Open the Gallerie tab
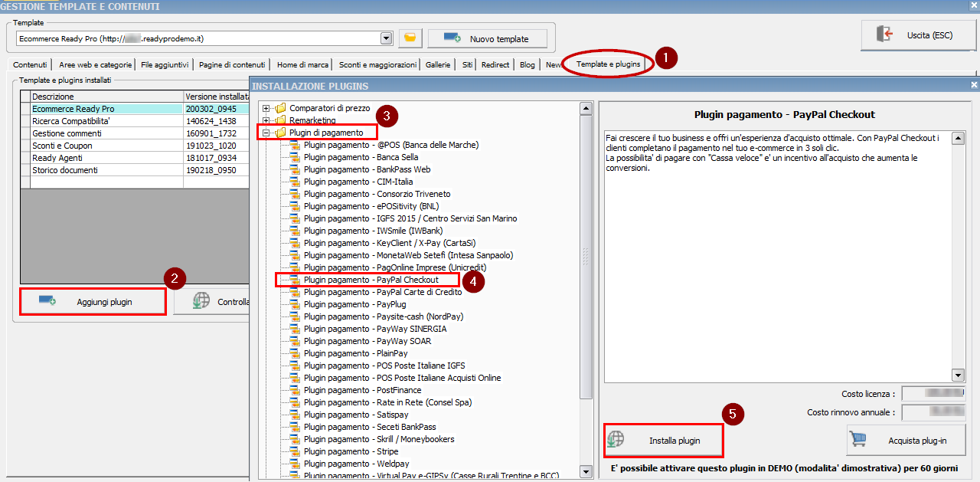 coord(438,65)
